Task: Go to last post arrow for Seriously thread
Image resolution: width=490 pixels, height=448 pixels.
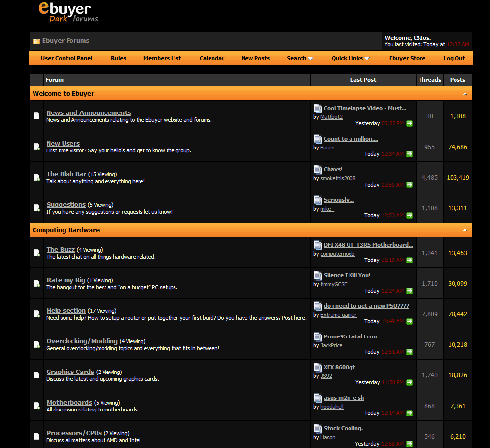Action: [x=409, y=215]
